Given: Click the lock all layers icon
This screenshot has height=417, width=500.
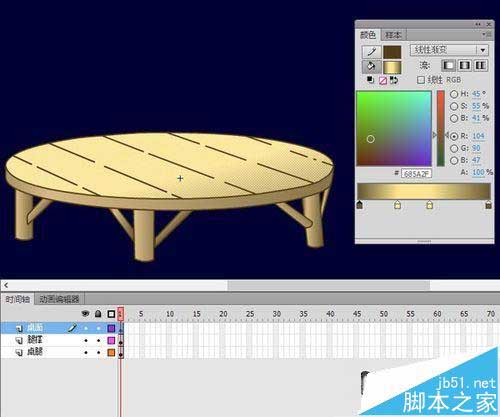Looking at the screenshot, I should (x=98, y=314).
